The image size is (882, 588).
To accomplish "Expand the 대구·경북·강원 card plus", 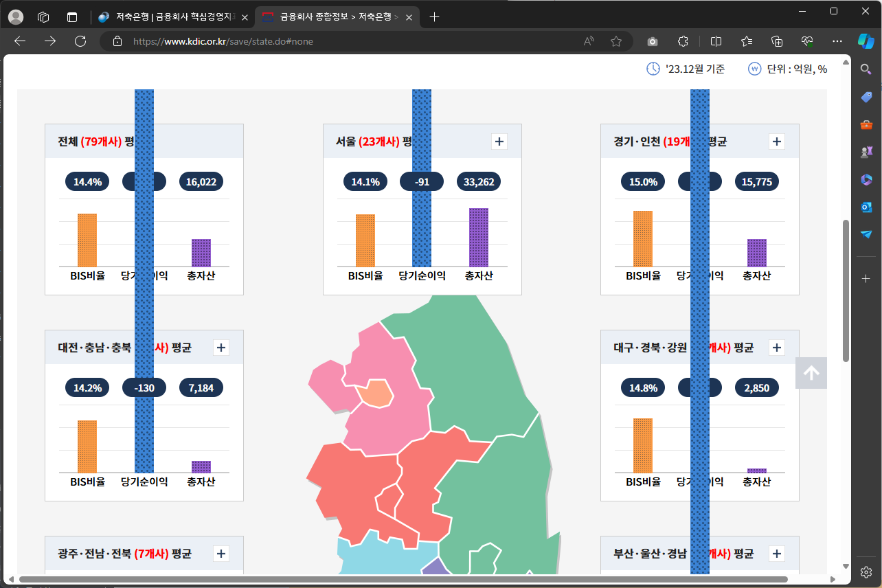I will click(x=777, y=348).
